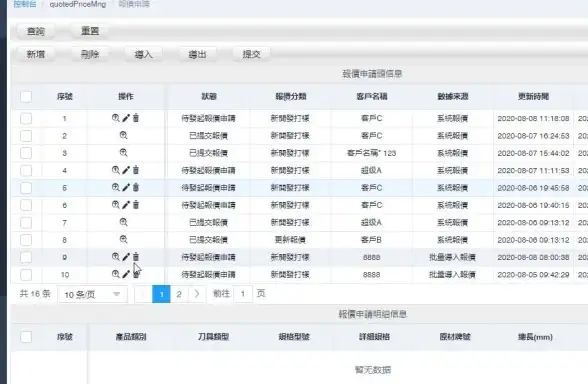
Task: Check the checkbox for row 2
Action: click(26, 136)
